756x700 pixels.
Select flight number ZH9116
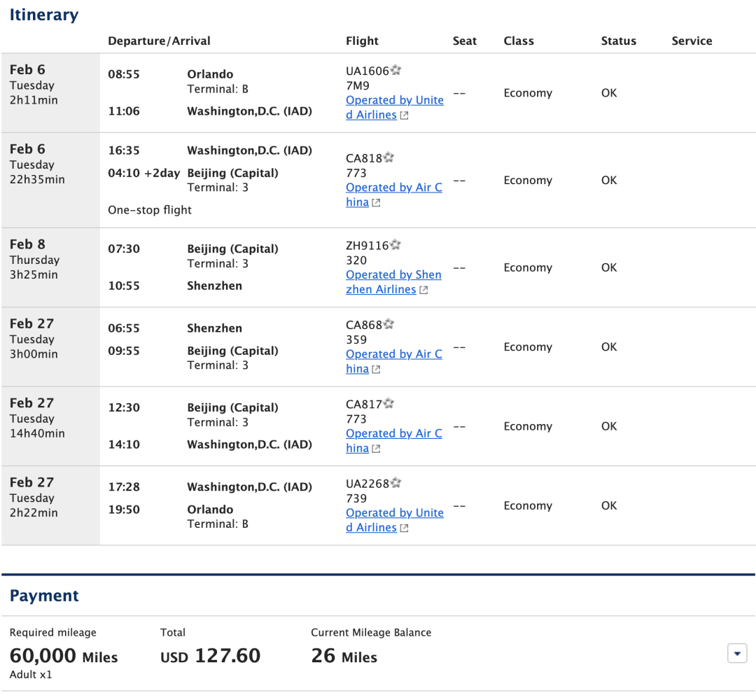tap(367, 246)
